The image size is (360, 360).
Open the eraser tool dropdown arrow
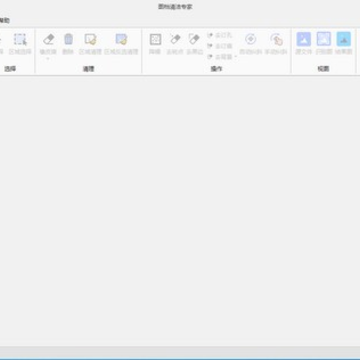48,59
